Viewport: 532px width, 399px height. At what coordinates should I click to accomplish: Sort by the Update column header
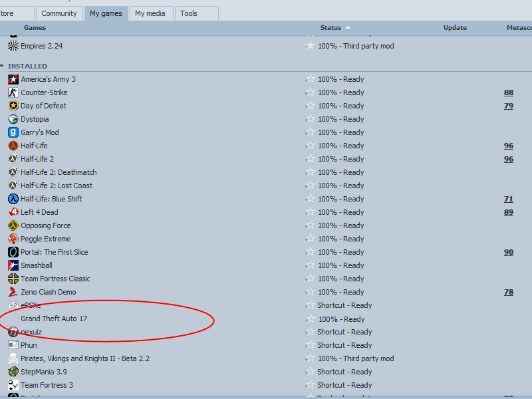pos(455,28)
